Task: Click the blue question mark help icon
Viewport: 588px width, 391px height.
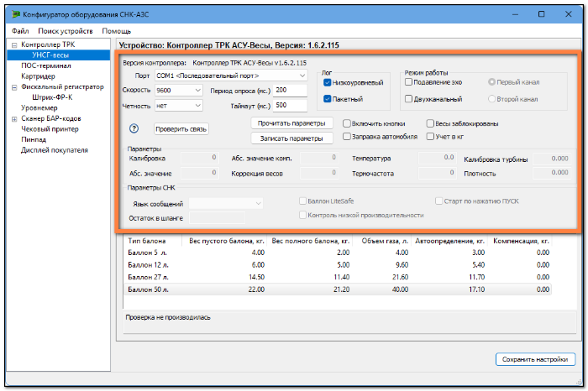Action: click(134, 129)
